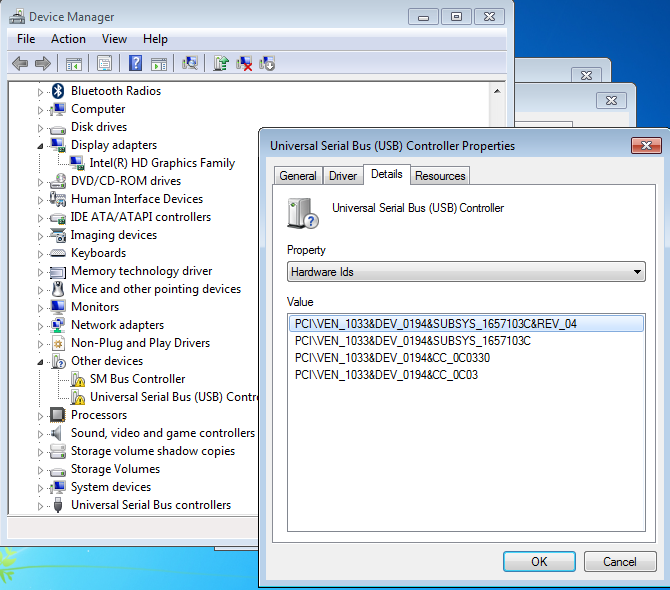Image resolution: width=670 pixels, height=590 pixels.
Task: Open the Action menu
Action: pos(68,39)
